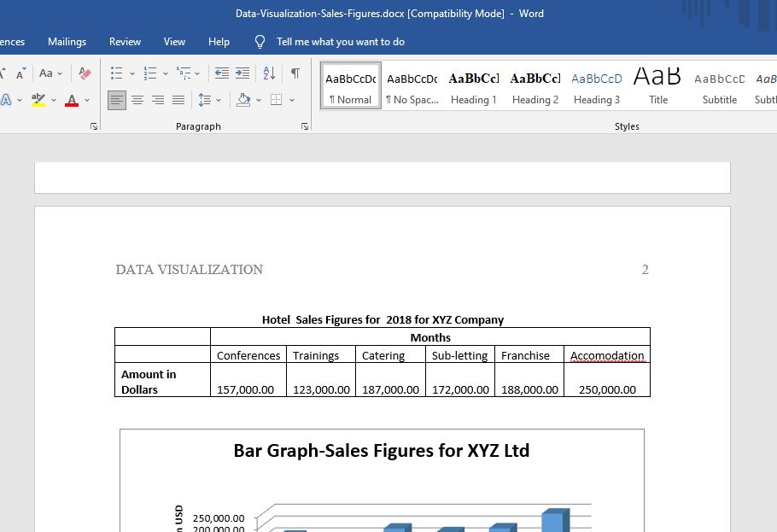This screenshot has height=532, width=777.
Task: Click the 'Conferences' column header cell
Action: [248, 355]
